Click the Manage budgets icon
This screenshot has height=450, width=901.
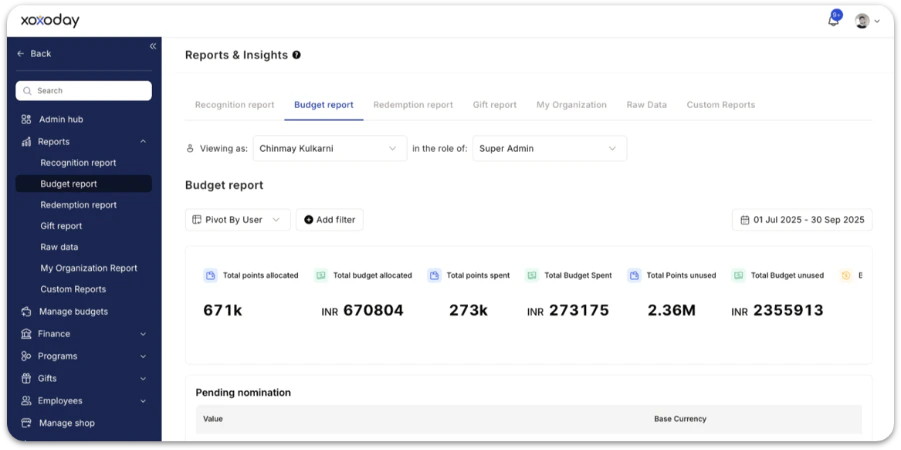26,311
